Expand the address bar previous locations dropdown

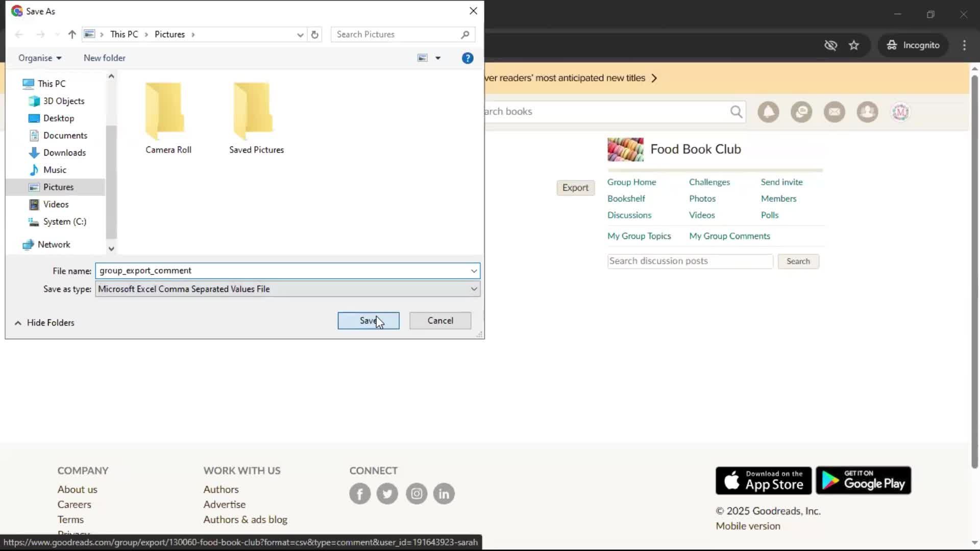pos(300,34)
